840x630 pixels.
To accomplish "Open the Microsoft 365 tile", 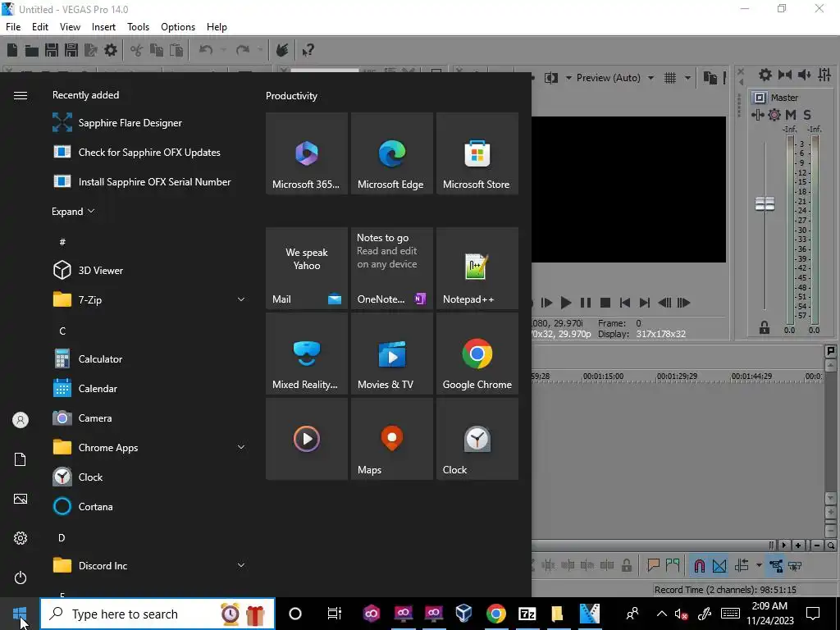I will tap(307, 153).
